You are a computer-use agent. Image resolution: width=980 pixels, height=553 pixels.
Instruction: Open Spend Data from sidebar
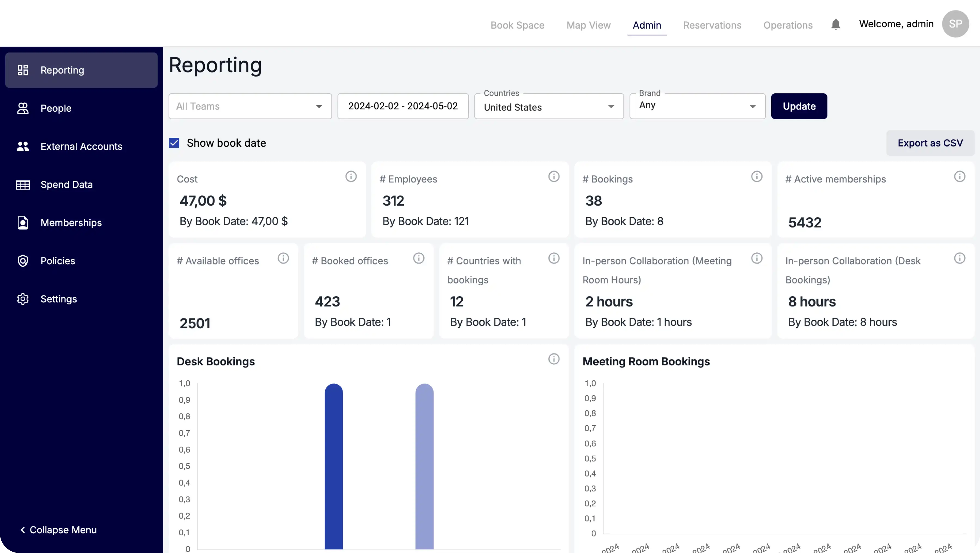click(x=67, y=185)
